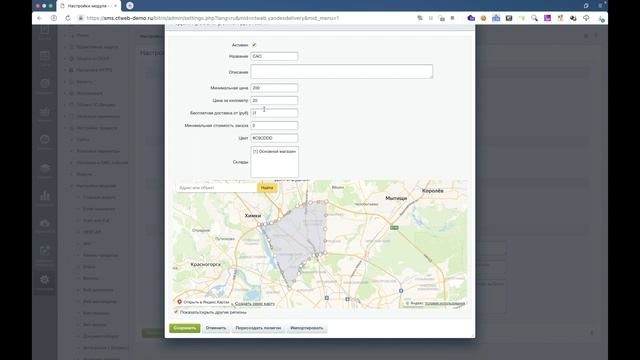Open a new tab with the plus button
The height and width of the screenshot is (360, 640).
(130, 6)
